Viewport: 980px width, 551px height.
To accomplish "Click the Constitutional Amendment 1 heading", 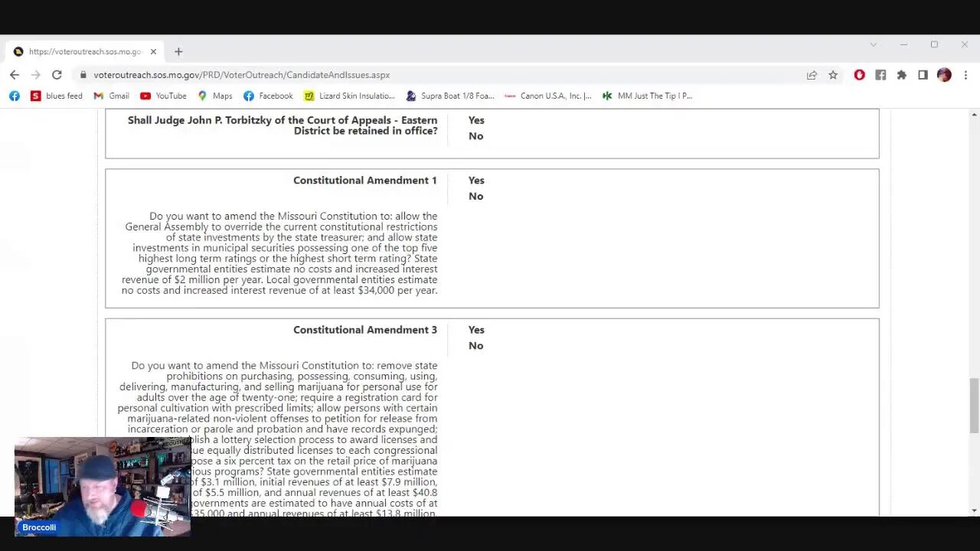I will 365,181.
